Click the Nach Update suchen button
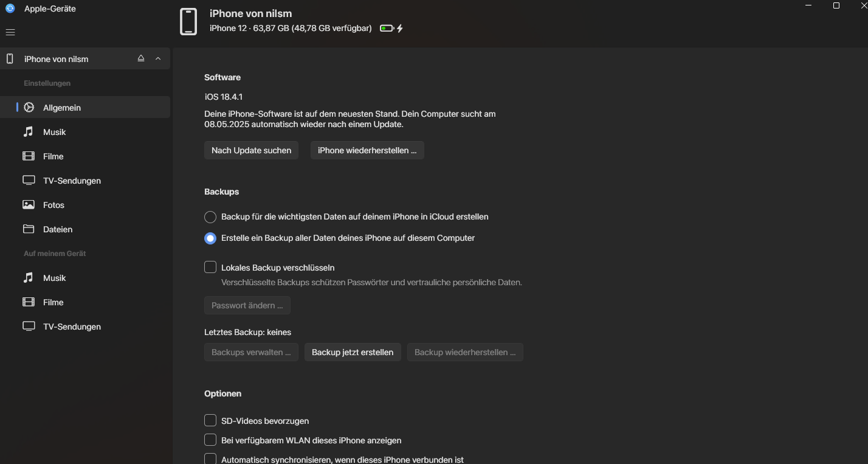 tap(251, 150)
